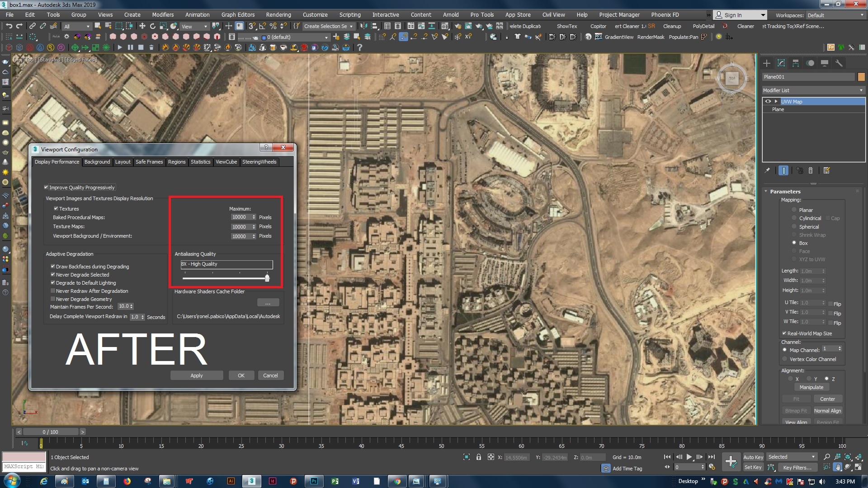868x488 pixels.
Task: Open the Utilities panel via the wrench icon
Action: [840, 63]
